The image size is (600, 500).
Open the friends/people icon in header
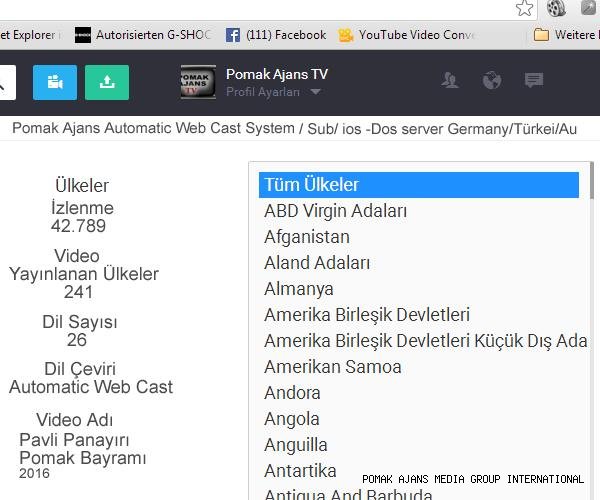click(x=450, y=81)
